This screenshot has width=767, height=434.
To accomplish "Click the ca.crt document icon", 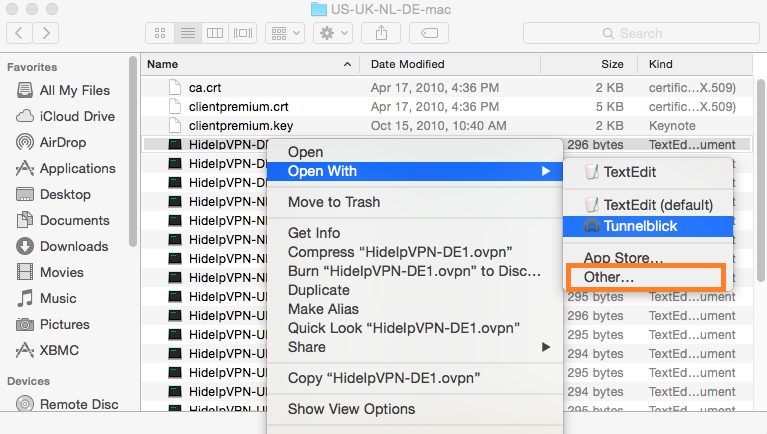I will [175, 88].
